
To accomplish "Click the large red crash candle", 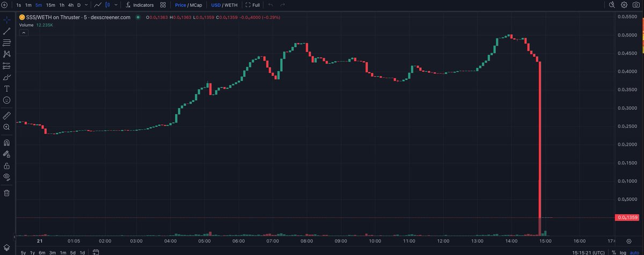I will tap(539, 140).
